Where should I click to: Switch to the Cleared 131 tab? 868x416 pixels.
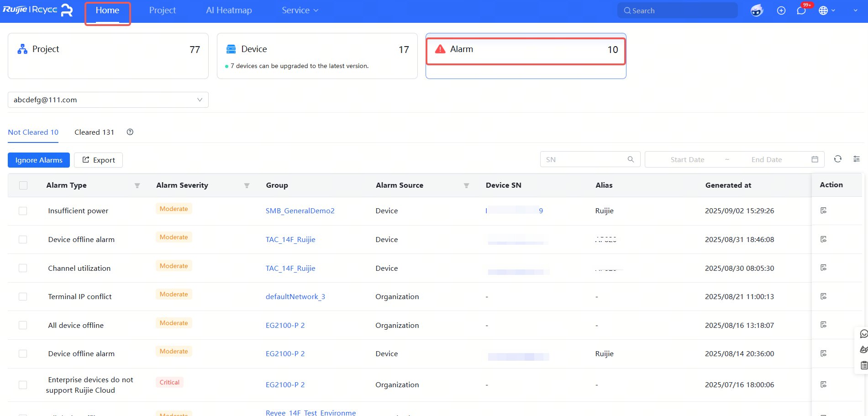pyautogui.click(x=94, y=132)
